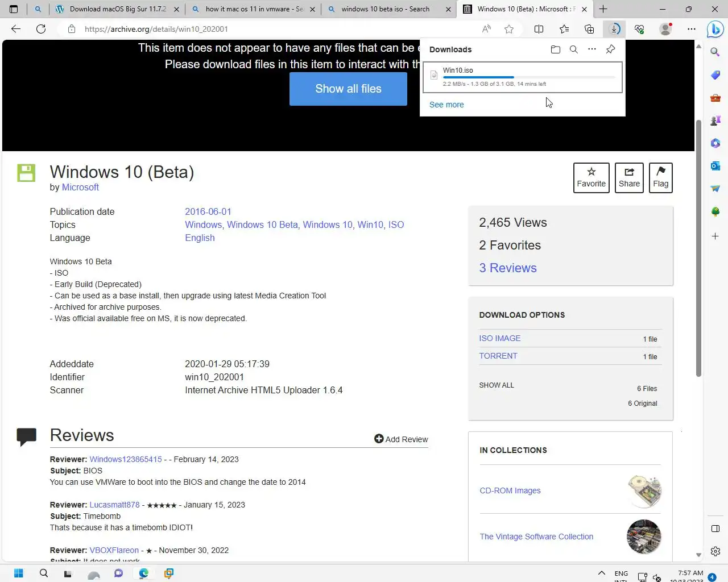Open the Microsoft author link
The width and height of the screenshot is (728, 582).
(80, 187)
